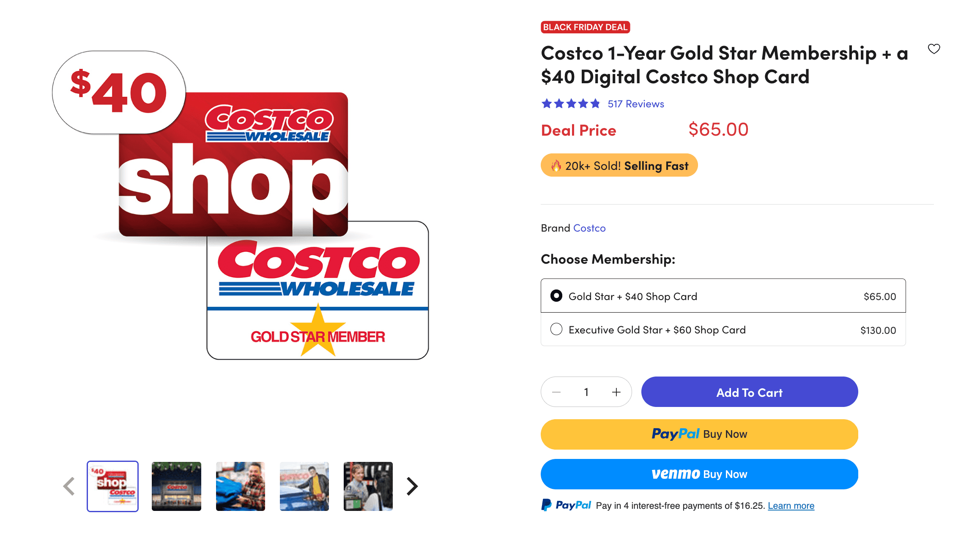The width and height of the screenshot is (980, 535).
Task: Select the Gold Star + $40 Shop Card option
Action: 556,296
